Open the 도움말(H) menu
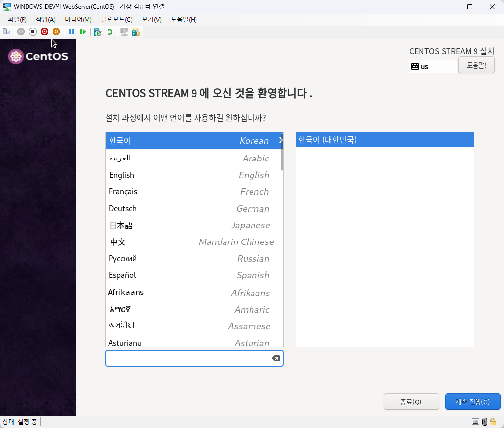 pyautogui.click(x=184, y=19)
